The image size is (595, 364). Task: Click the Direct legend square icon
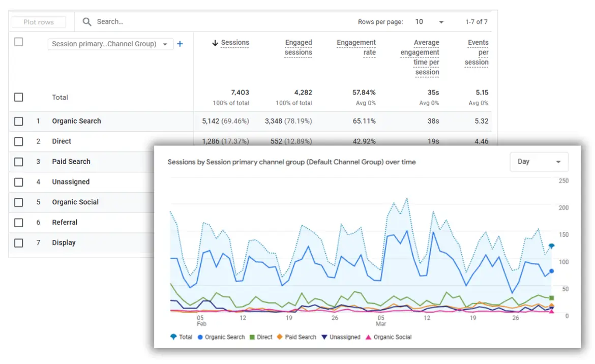(x=253, y=337)
